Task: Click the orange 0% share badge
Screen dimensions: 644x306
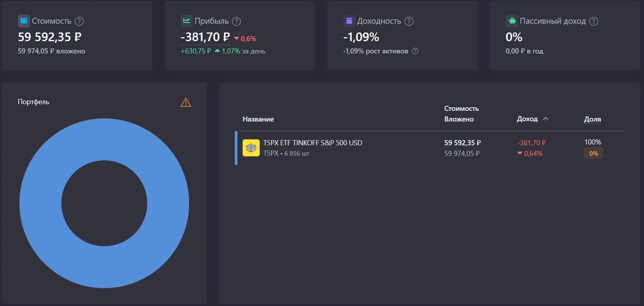Action: point(594,154)
